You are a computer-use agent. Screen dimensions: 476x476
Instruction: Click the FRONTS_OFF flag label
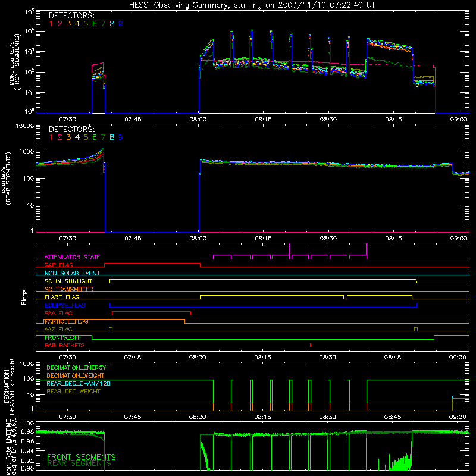tap(62, 337)
